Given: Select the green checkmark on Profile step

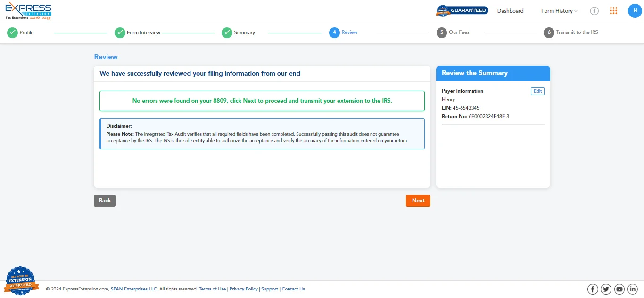Looking at the screenshot, I should (x=12, y=32).
